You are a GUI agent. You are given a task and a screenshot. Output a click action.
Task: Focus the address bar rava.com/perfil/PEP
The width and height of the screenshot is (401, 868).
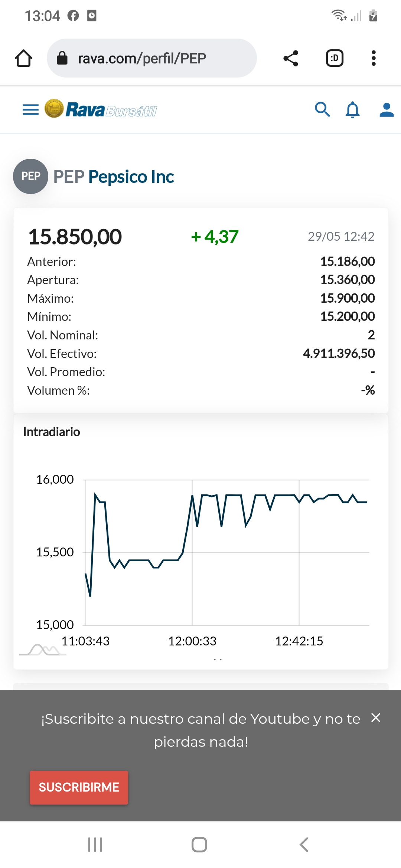pyautogui.click(x=152, y=58)
